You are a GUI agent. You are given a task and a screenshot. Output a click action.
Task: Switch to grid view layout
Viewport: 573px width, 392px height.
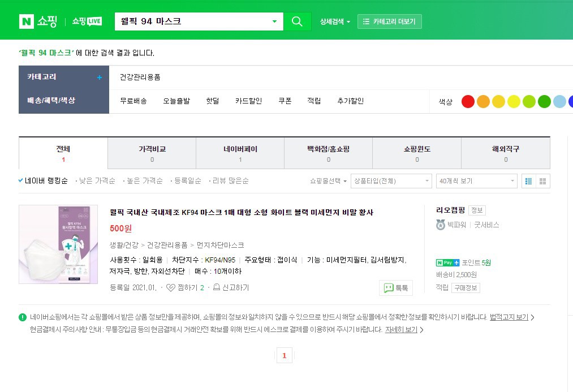pyautogui.click(x=543, y=181)
